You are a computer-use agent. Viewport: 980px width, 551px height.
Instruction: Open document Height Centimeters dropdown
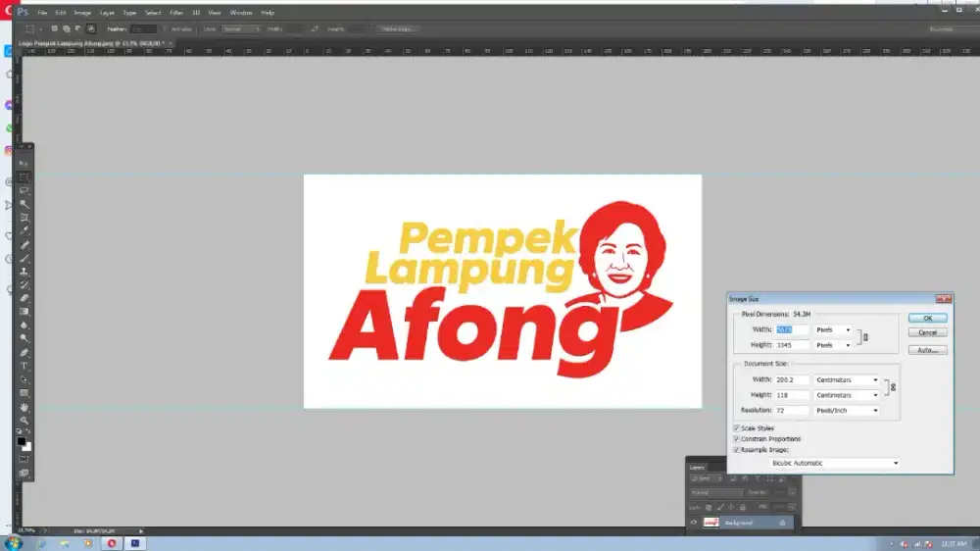[847, 395]
